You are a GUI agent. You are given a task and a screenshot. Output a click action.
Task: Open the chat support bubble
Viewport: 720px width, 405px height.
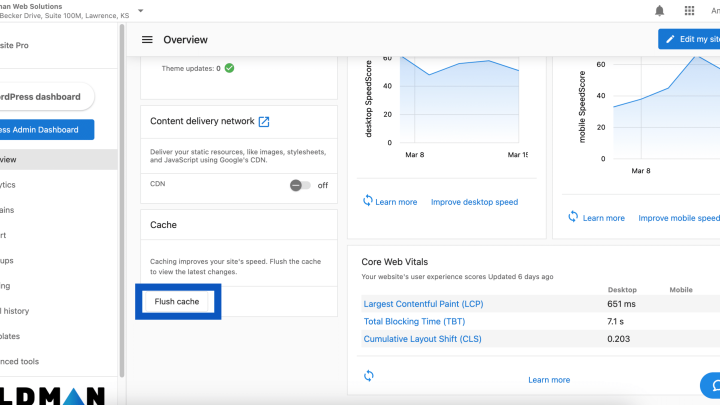pyautogui.click(x=712, y=385)
